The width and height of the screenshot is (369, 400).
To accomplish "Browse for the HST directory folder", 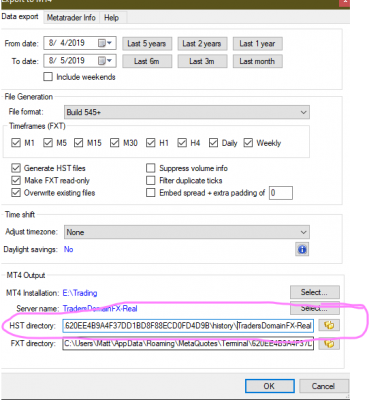I will [x=329, y=325].
